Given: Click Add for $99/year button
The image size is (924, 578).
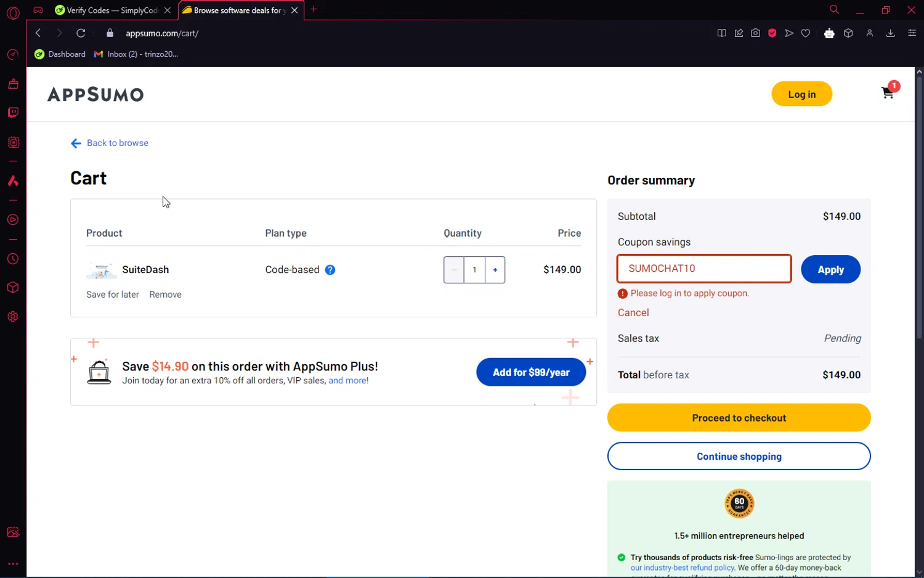Looking at the screenshot, I should point(531,372).
